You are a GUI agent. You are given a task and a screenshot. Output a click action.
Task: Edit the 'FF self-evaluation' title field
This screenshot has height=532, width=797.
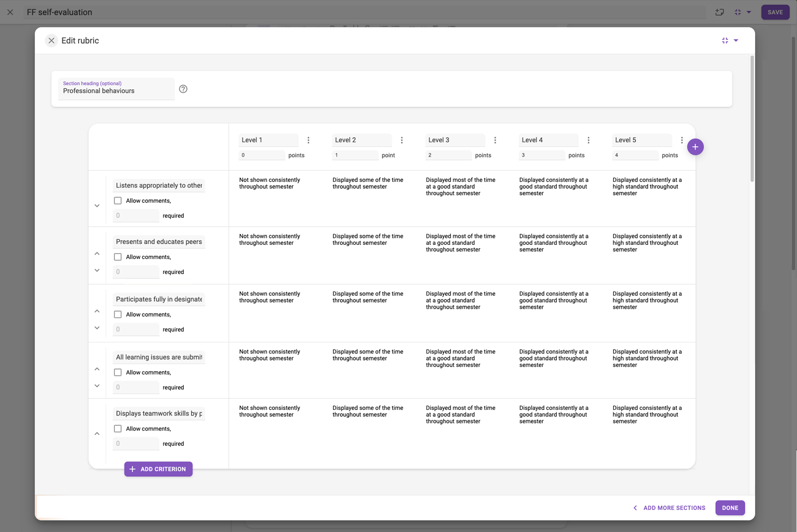point(365,12)
